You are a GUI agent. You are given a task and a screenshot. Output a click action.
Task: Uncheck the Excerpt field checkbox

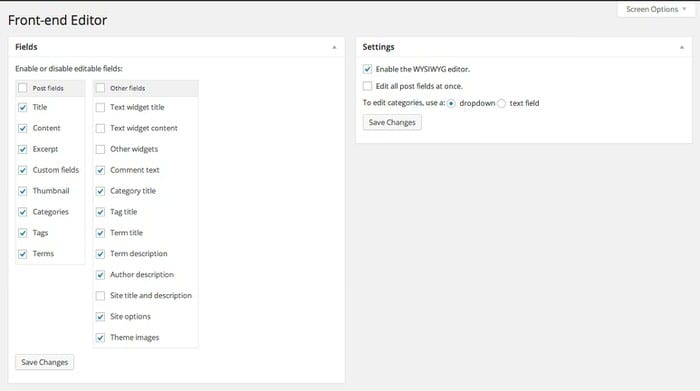coord(23,150)
